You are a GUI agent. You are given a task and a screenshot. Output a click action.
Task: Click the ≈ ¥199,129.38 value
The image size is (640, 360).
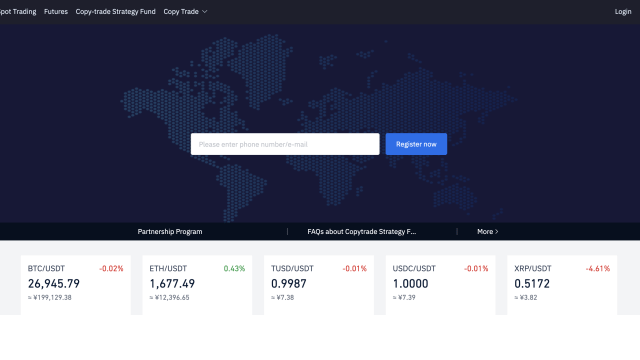click(50, 298)
